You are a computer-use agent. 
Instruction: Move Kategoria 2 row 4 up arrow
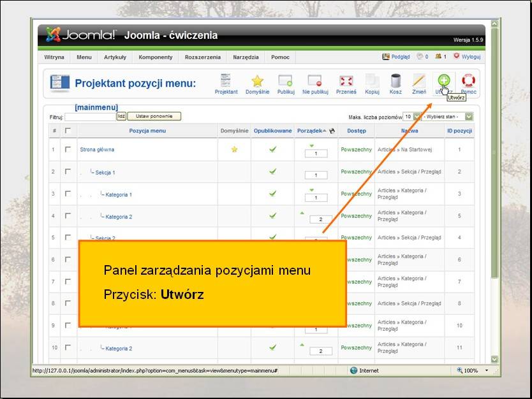pyautogui.click(x=302, y=214)
